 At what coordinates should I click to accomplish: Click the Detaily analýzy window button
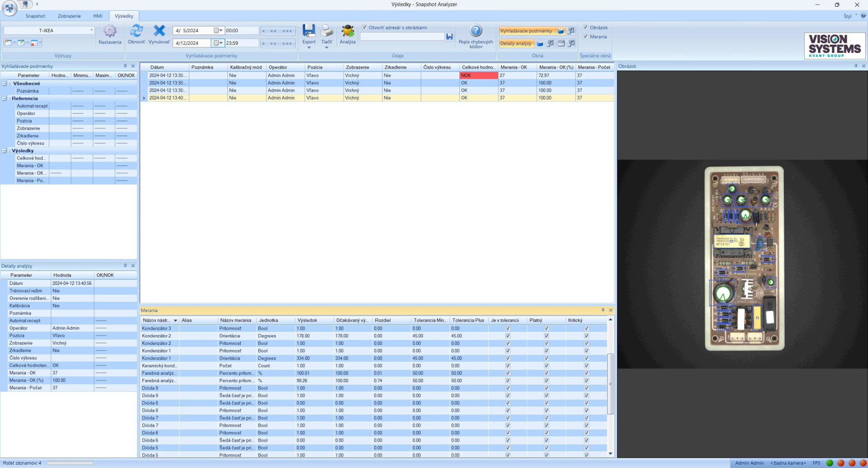pyautogui.click(x=516, y=44)
